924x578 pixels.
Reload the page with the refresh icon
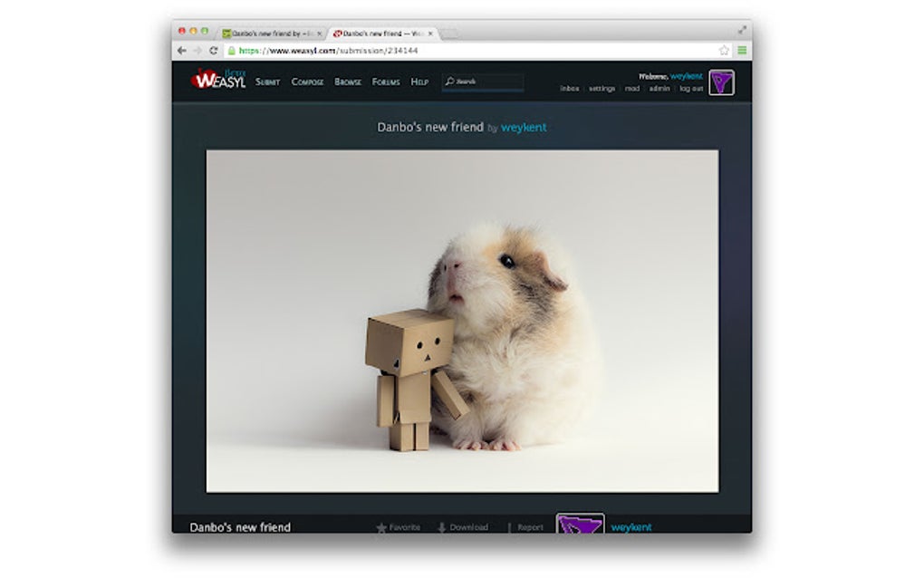tap(213, 51)
